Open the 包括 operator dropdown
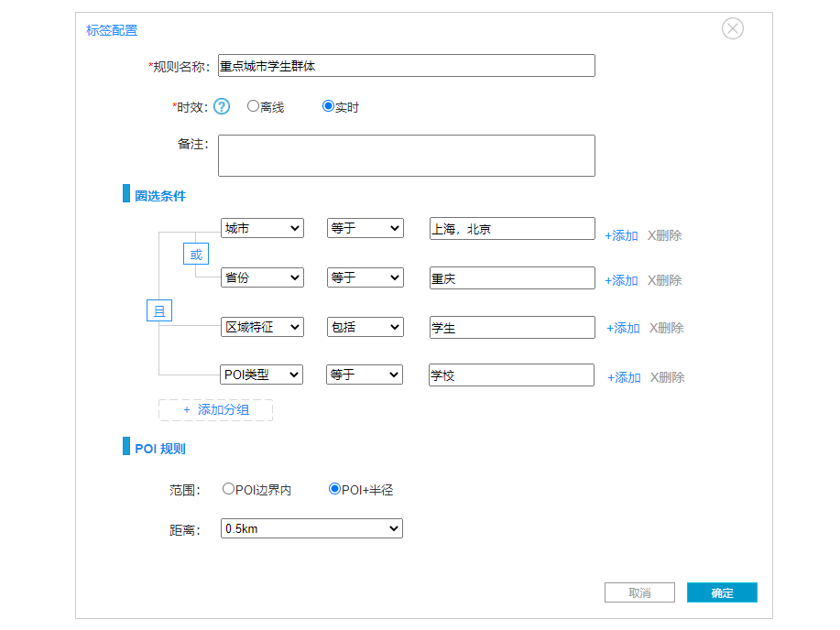840x630 pixels. coord(365,327)
